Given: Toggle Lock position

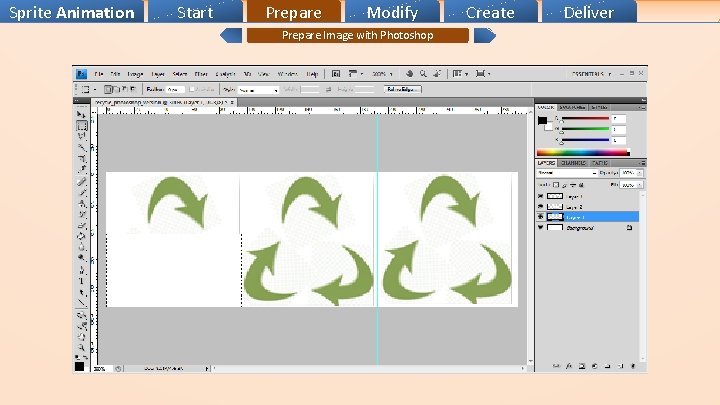Looking at the screenshot, I should (573, 185).
